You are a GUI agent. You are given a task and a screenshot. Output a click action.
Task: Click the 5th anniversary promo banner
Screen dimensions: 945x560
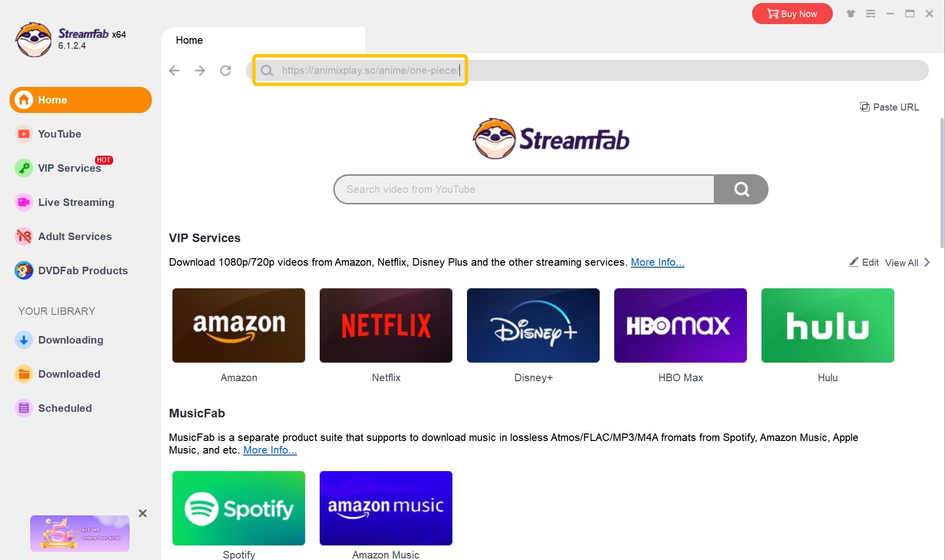pyautogui.click(x=80, y=533)
